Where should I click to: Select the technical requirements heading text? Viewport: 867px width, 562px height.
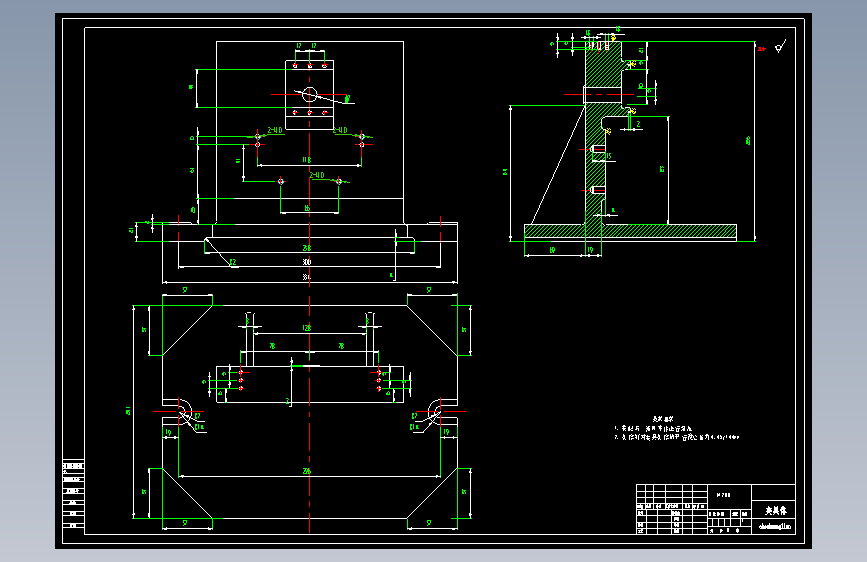click(663, 419)
